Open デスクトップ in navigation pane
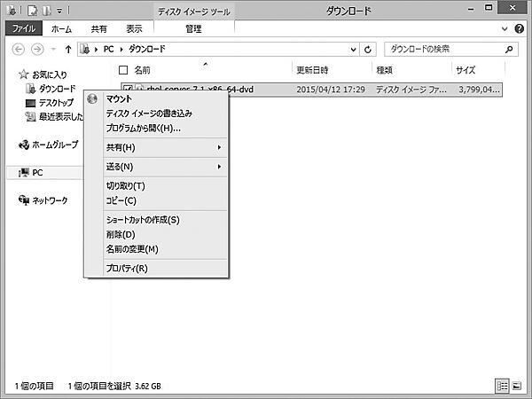The width and height of the screenshot is (532, 399). [56, 103]
